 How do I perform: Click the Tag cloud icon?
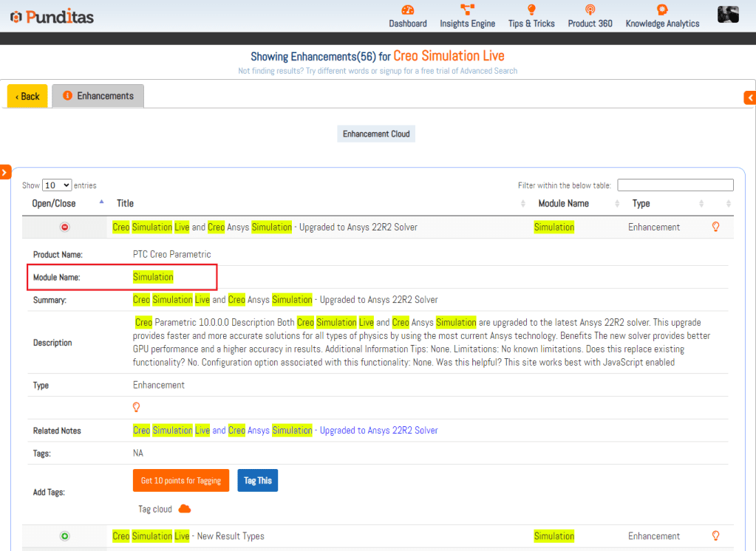tap(185, 509)
